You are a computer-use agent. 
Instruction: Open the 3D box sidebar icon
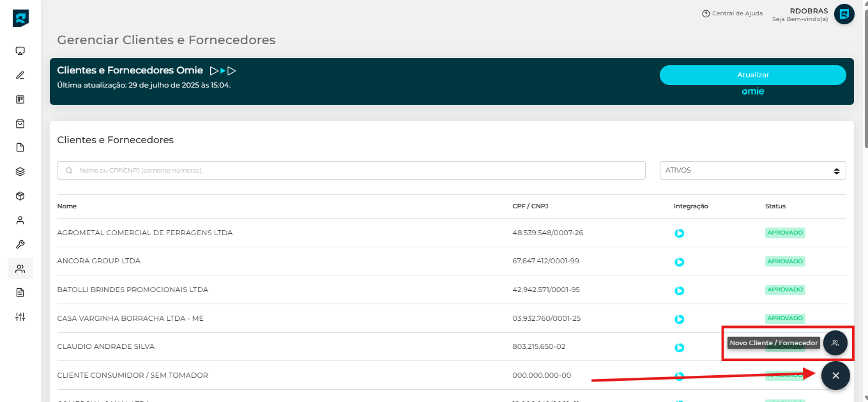click(20, 196)
